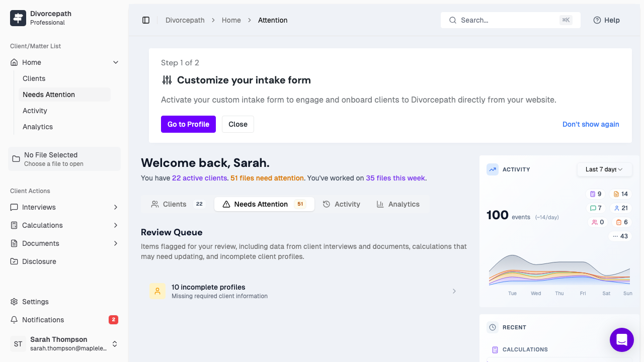Viewport: 644px width, 362px height.
Task: Select the blue person badge showing 21
Action: pos(621,208)
